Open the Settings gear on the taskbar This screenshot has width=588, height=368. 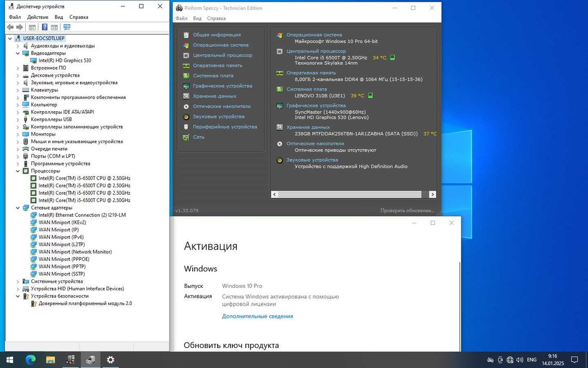point(111,360)
